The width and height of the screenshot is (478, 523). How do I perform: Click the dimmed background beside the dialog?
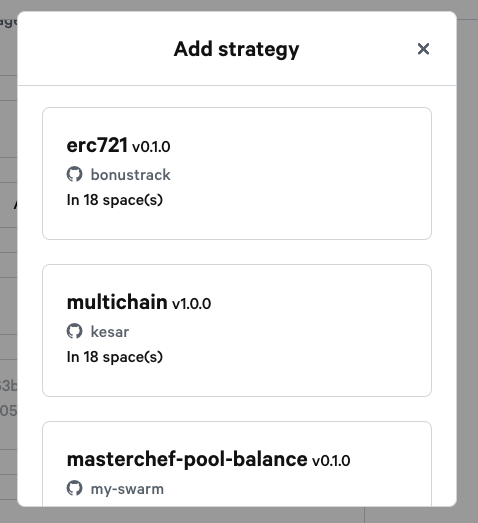(467, 267)
